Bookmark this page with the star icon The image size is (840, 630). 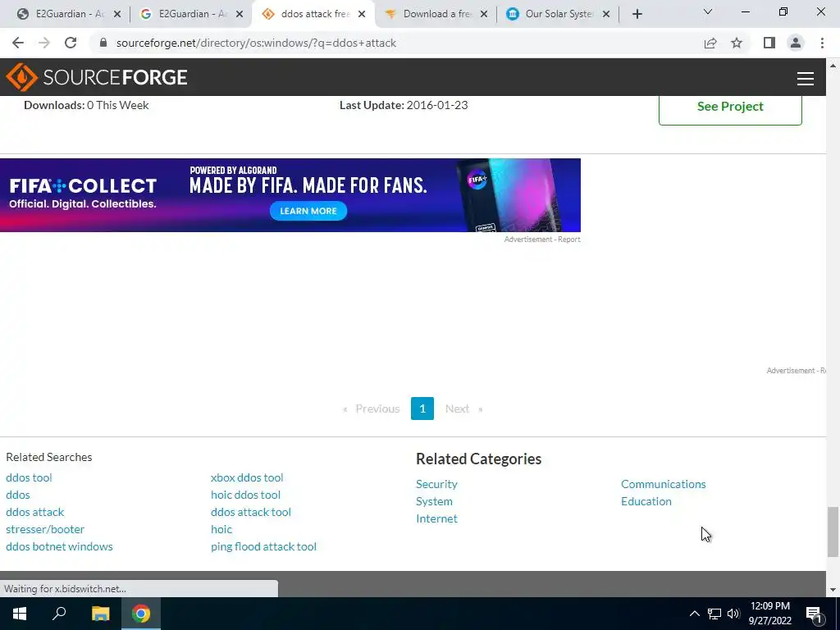point(737,43)
